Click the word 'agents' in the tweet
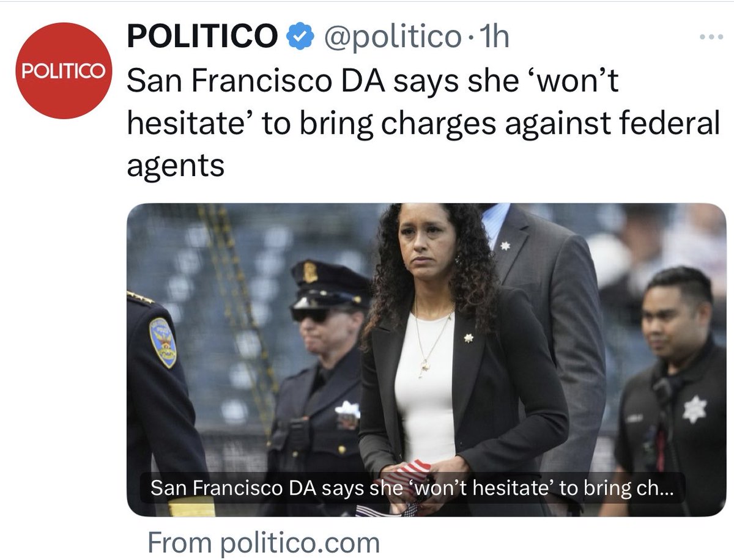Screen dimensions: 734x560 176,165
